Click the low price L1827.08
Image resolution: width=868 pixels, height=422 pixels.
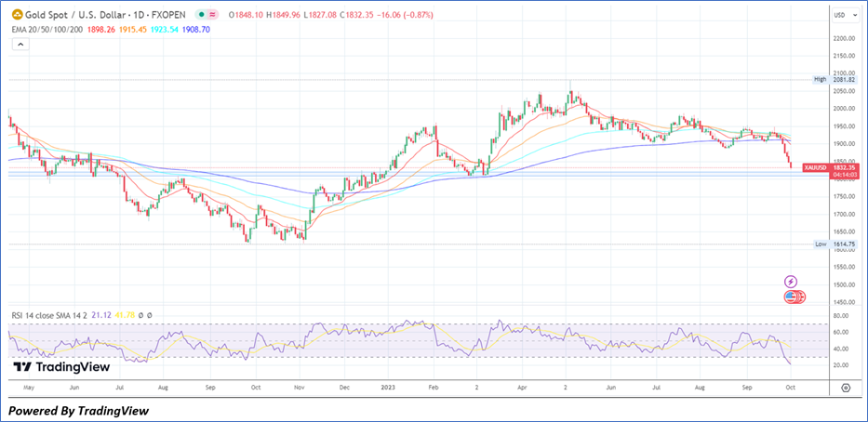click(320, 15)
